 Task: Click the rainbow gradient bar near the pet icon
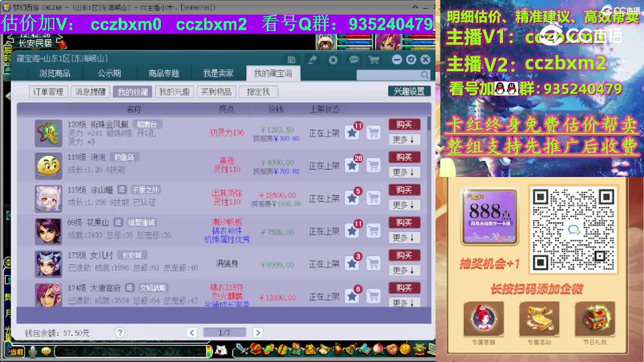(x=209, y=352)
